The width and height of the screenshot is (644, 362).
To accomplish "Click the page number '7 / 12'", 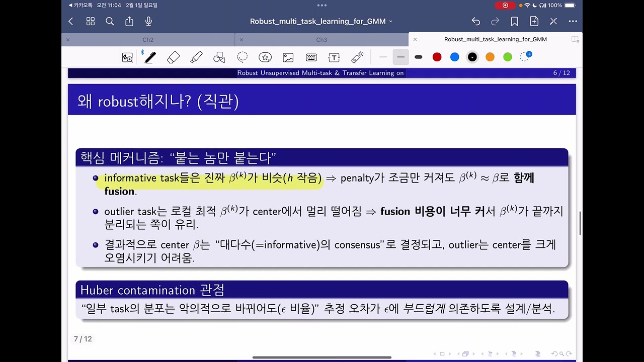I will point(83,339).
